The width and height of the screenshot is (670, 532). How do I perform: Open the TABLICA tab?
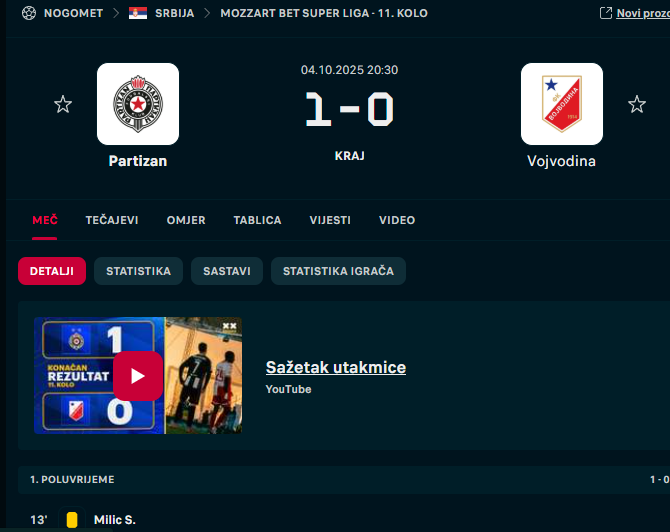257,220
